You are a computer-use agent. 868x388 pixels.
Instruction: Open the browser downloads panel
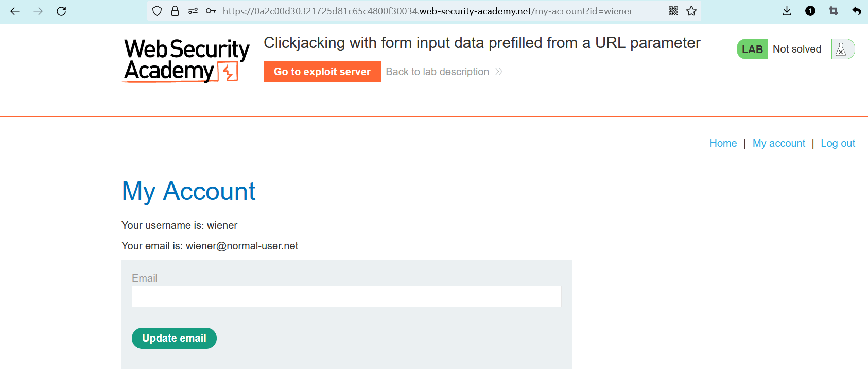point(787,11)
